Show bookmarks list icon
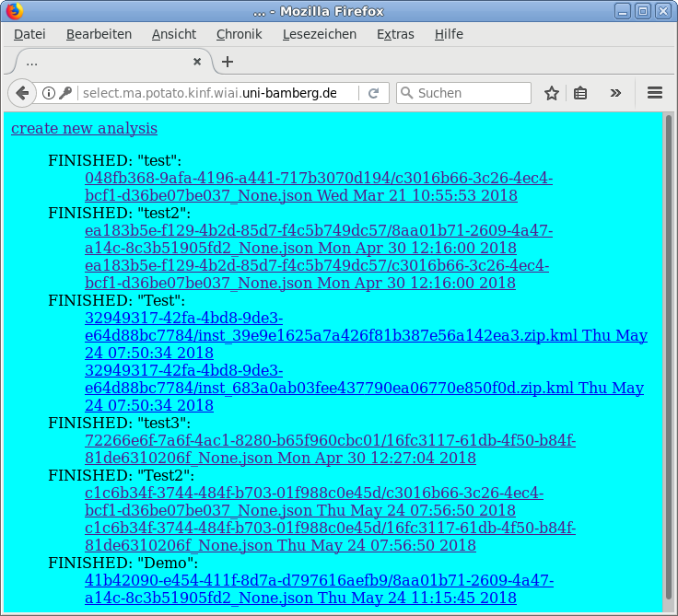This screenshot has width=678, height=616. pyautogui.click(x=580, y=93)
